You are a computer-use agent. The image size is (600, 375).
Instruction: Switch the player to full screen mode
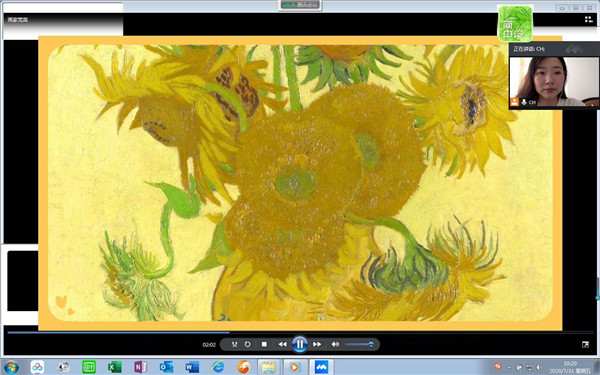(x=585, y=345)
